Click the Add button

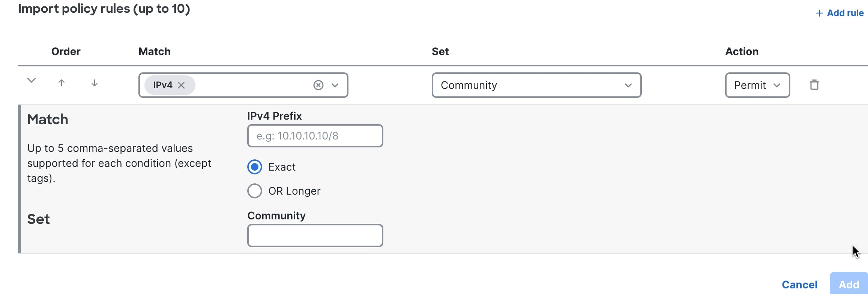click(x=849, y=284)
